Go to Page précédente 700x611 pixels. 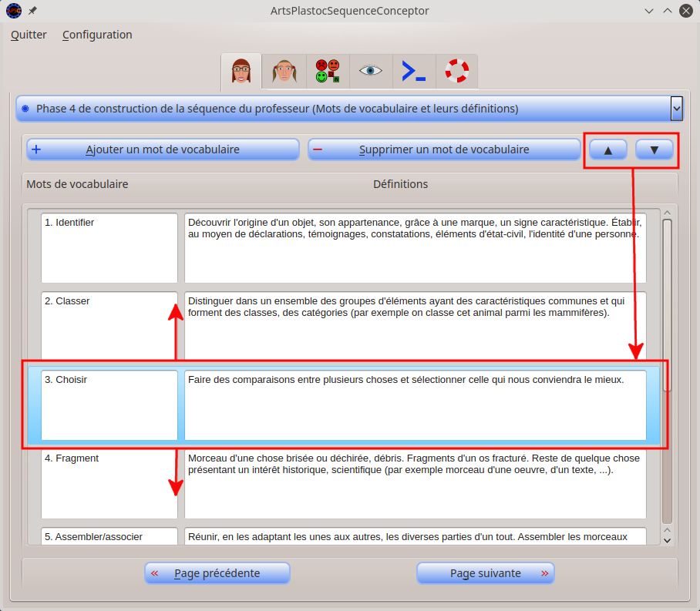click(217, 573)
